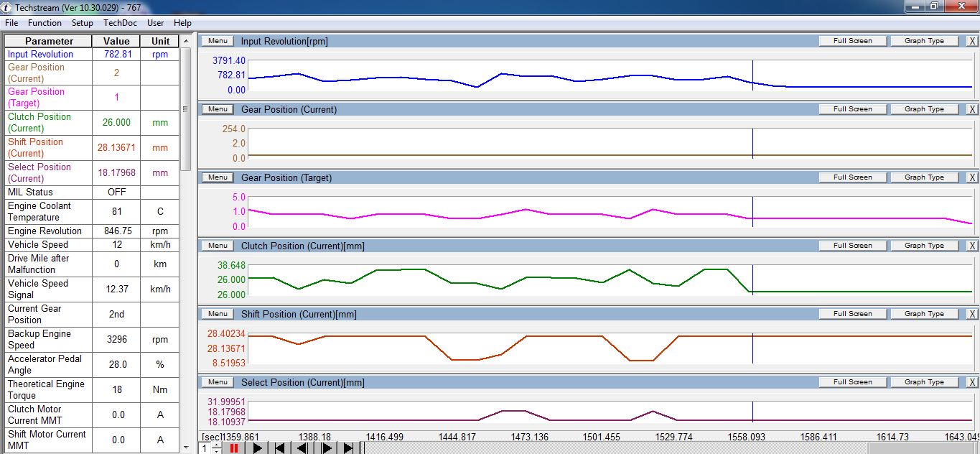Skip to the end of the recording
This screenshot has width=980, height=454.
click(x=349, y=448)
